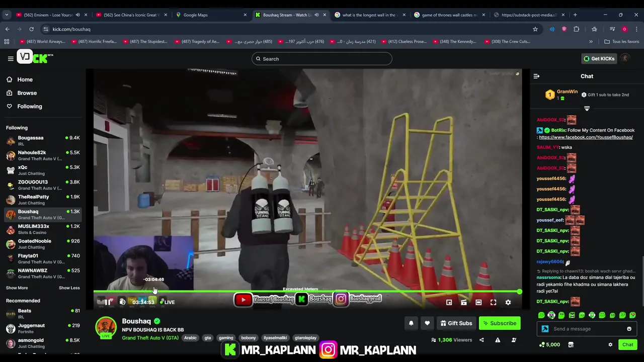Share the stream via share icon
The height and width of the screenshot is (362, 644).
(481, 340)
